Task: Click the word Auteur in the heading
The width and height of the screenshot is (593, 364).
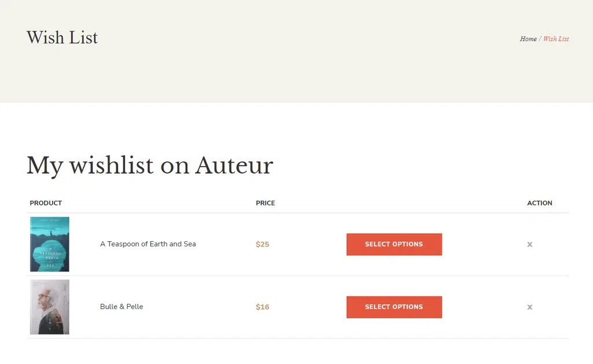Action: point(234,166)
